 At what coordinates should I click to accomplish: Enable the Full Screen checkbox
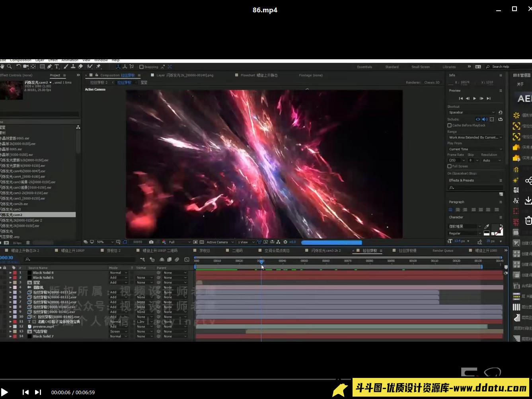click(449, 166)
